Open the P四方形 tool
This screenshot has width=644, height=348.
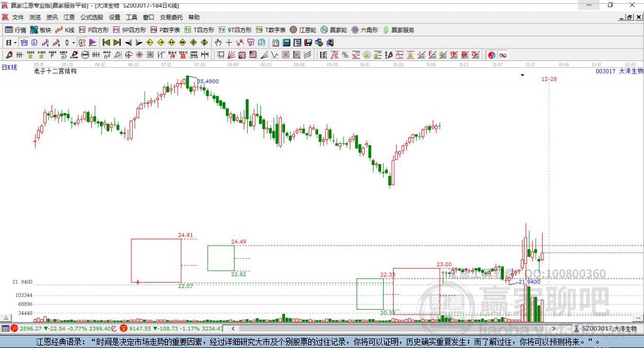click(x=94, y=30)
